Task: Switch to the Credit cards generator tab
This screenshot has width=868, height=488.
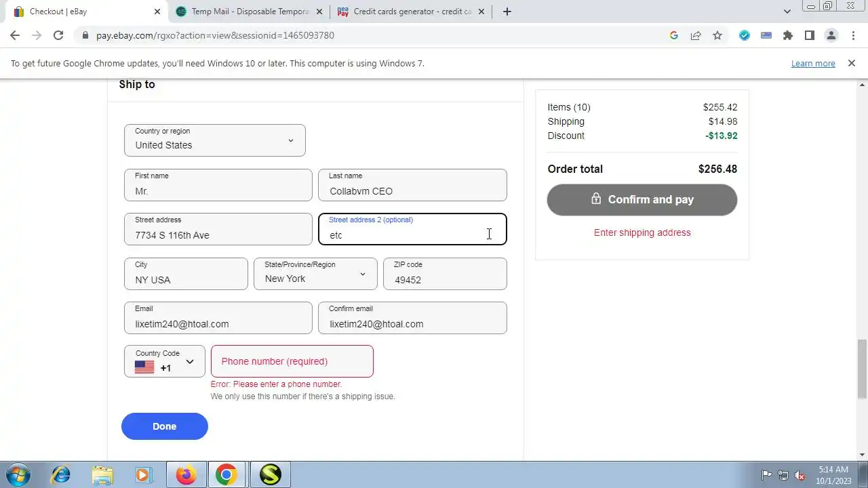Action: click(412, 12)
